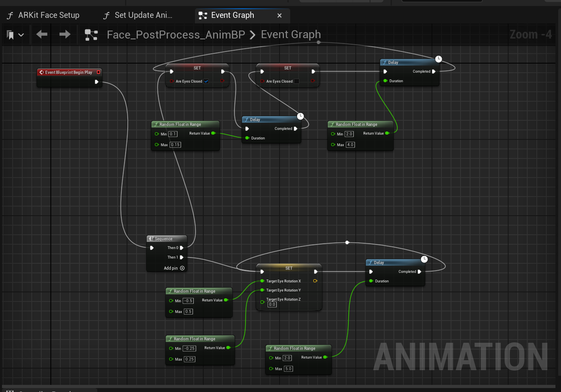This screenshot has width=561, height=392.
Task: Edit the Min field showing -0.25
Action: point(189,349)
